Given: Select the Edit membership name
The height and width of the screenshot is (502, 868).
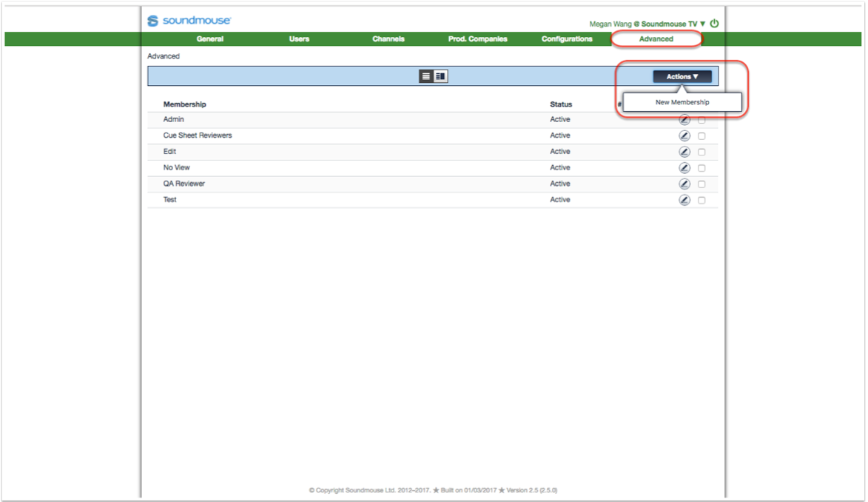Looking at the screenshot, I should [169, 151].
